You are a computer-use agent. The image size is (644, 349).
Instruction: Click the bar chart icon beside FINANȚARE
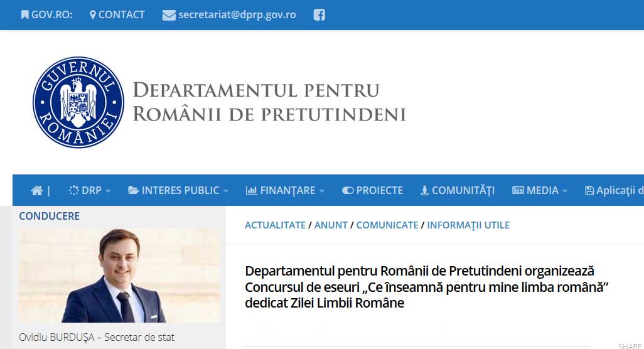251,190
